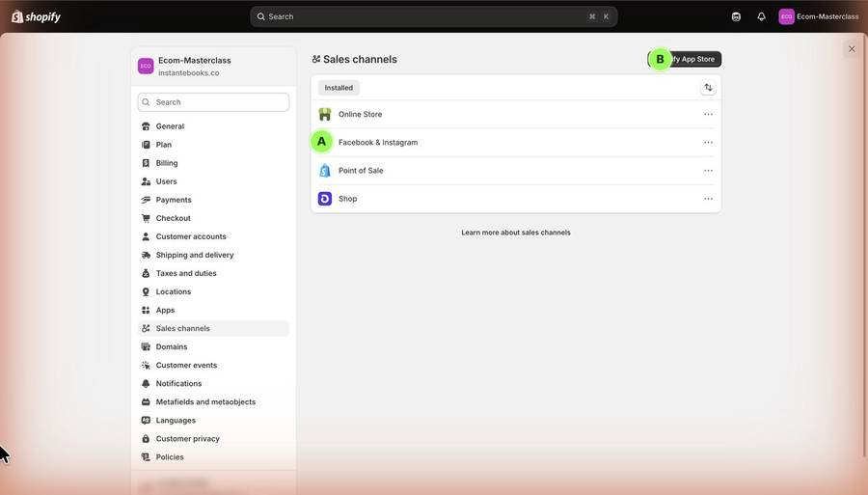The image size is (868, 495).
Task: Click the Shop app icon
Action: (x=325, y=199)
